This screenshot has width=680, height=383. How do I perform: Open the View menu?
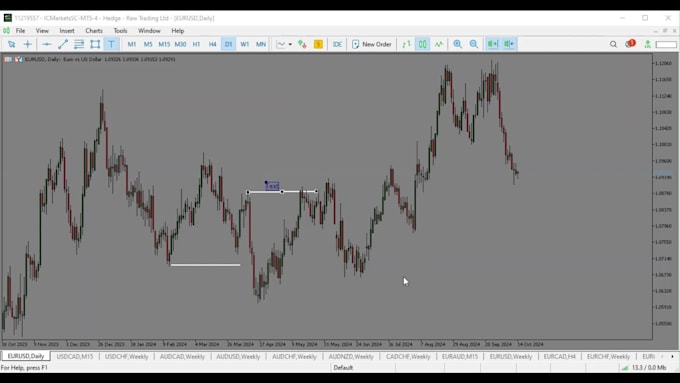pyautogui.click(x=42, y=31)
